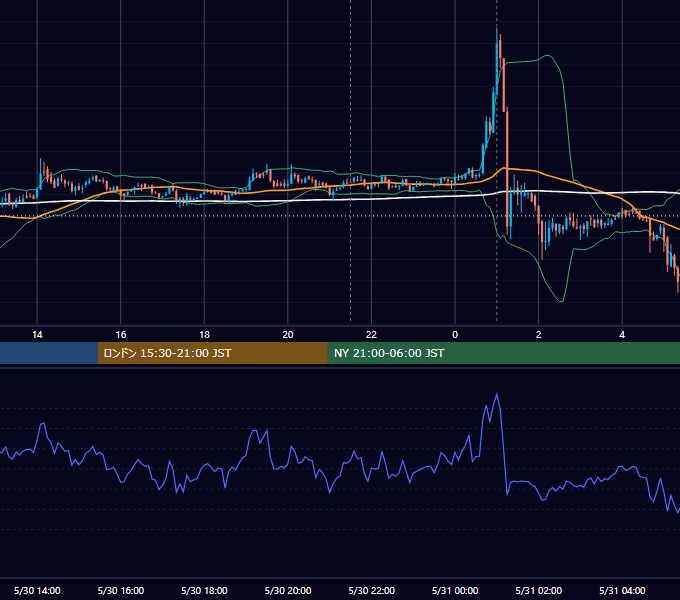Click the 18 hour label on upper axis
The image size is (680, 600).
[204, 335]
